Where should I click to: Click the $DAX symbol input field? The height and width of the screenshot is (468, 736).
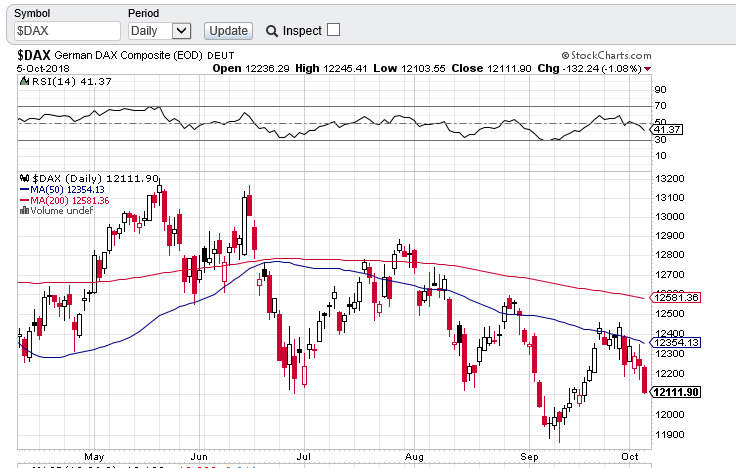[67, 31]
